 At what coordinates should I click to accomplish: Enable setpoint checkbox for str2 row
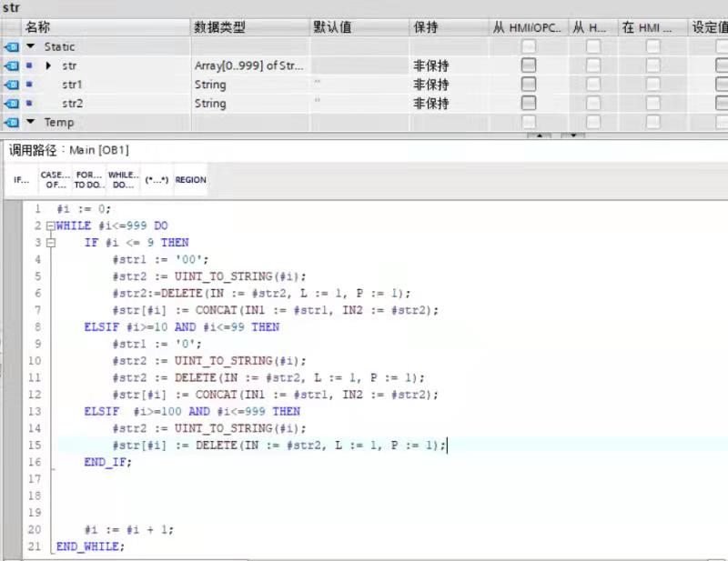[722, 104]
